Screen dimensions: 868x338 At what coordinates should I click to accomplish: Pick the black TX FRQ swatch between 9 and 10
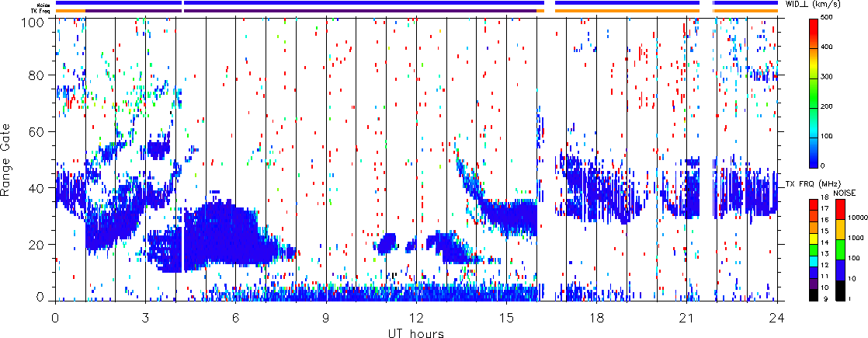point(814,295)
